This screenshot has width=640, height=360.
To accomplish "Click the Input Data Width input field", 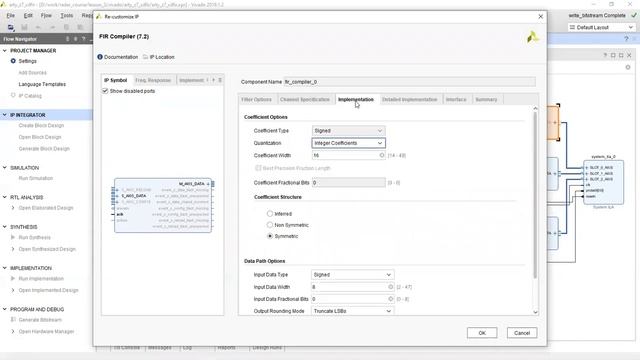I will click(x=353, y=287).
